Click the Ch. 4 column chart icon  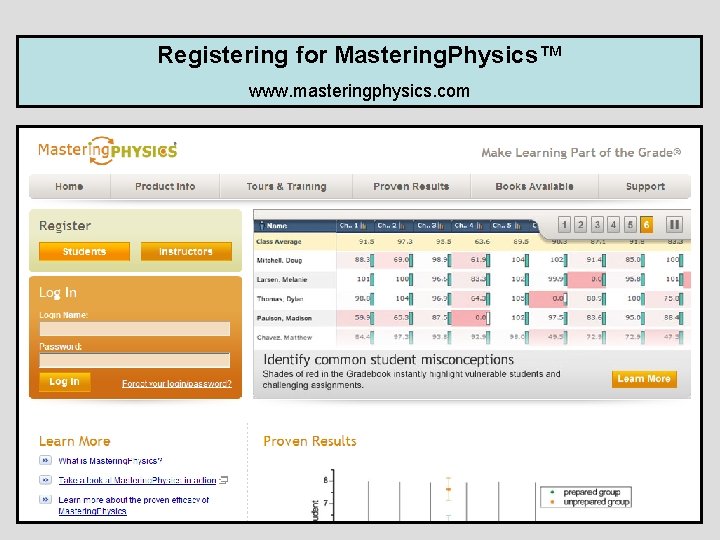coord(479,225)
